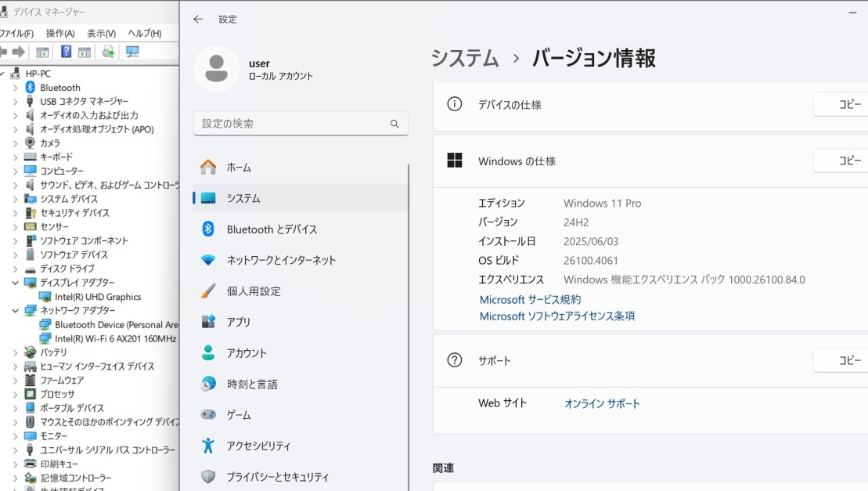Open オンライン サポート link

602,403
